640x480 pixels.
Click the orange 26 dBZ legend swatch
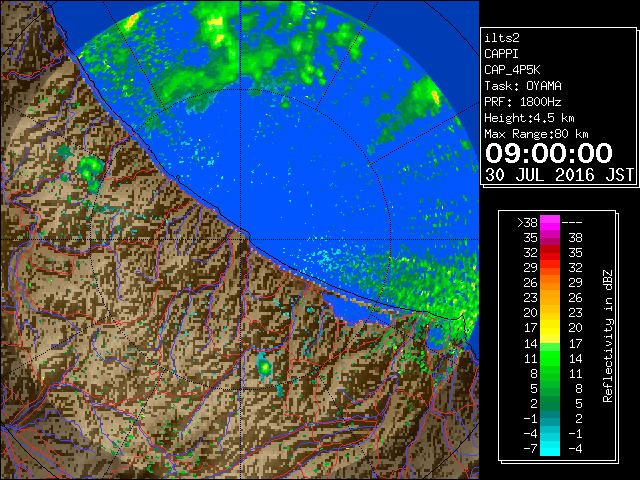pyautogui.click(x=550, y=283)
